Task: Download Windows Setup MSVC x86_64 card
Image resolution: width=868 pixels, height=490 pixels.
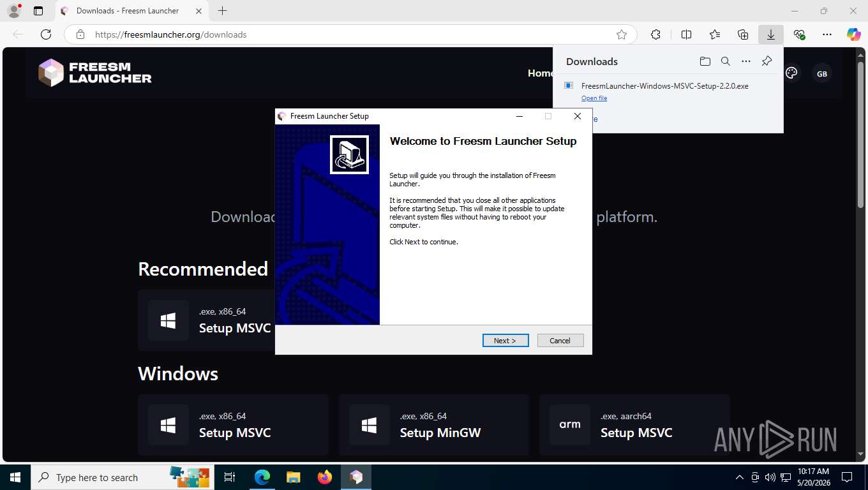Action: pos(233,425)
